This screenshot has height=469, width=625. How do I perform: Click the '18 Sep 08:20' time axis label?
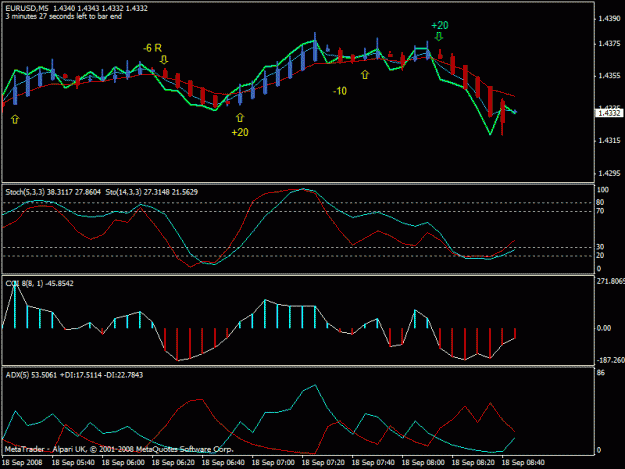(474, 463)
